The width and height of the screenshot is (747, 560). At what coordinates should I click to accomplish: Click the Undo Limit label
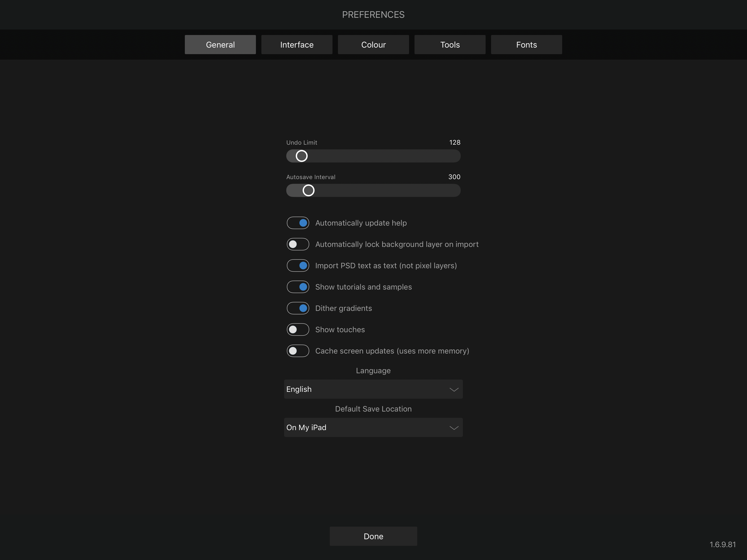[x=302, y=142]
